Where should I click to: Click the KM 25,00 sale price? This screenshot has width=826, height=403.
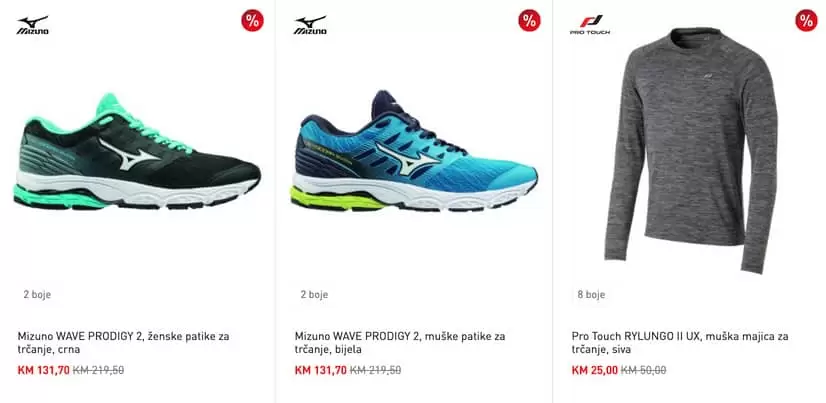pos(595,370)
